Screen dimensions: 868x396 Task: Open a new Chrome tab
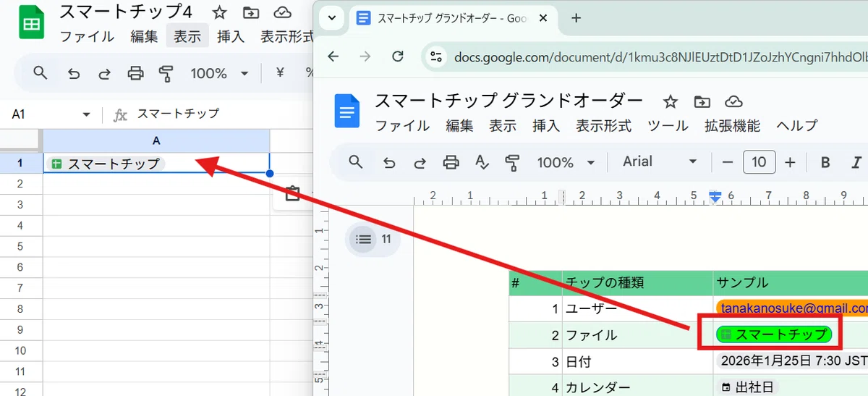coord(576,18)
